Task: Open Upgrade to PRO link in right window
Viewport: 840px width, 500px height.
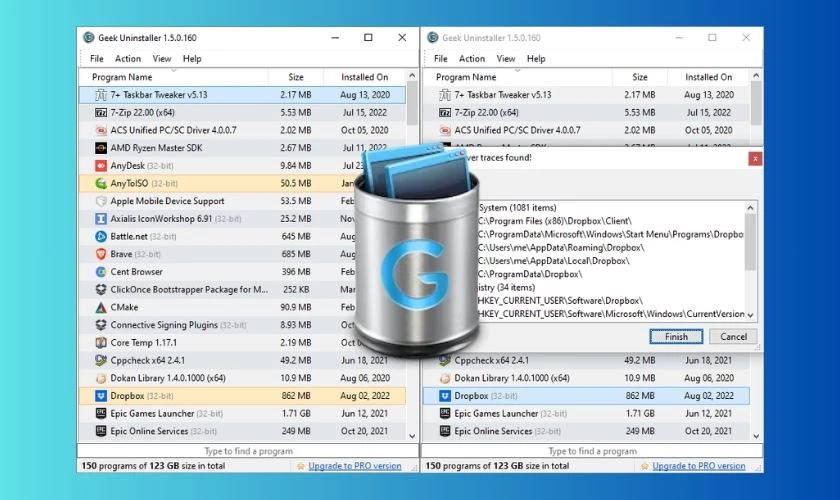Action: coord(699,466)
